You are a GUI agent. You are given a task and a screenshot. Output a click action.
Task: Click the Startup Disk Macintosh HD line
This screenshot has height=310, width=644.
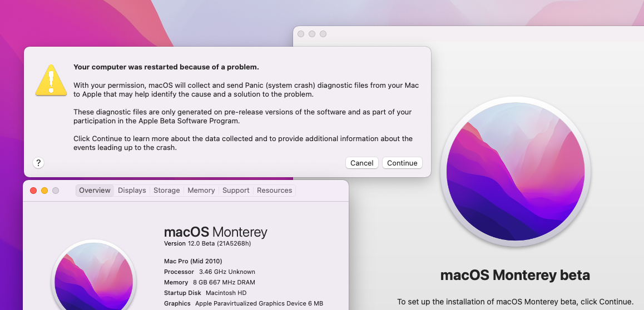tap(205, 293)
